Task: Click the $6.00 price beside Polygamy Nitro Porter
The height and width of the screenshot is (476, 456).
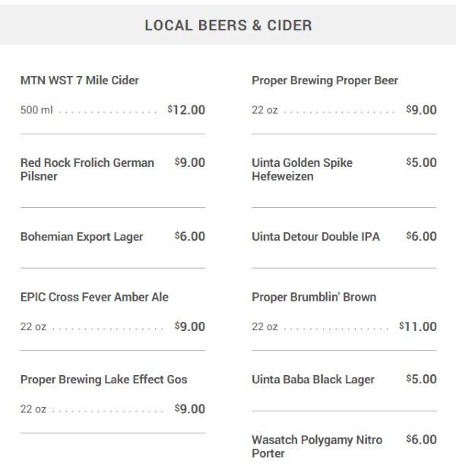Action: [x=422, y=440]
